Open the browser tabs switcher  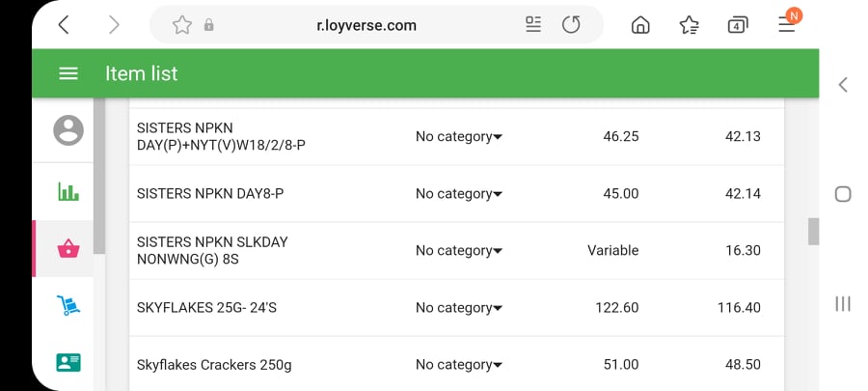pyautogui.click(x=738, y=25)
